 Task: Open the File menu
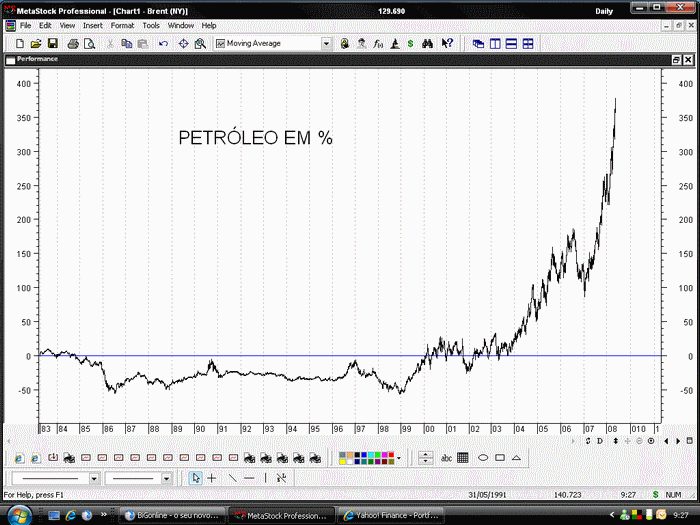click(25, 25)
